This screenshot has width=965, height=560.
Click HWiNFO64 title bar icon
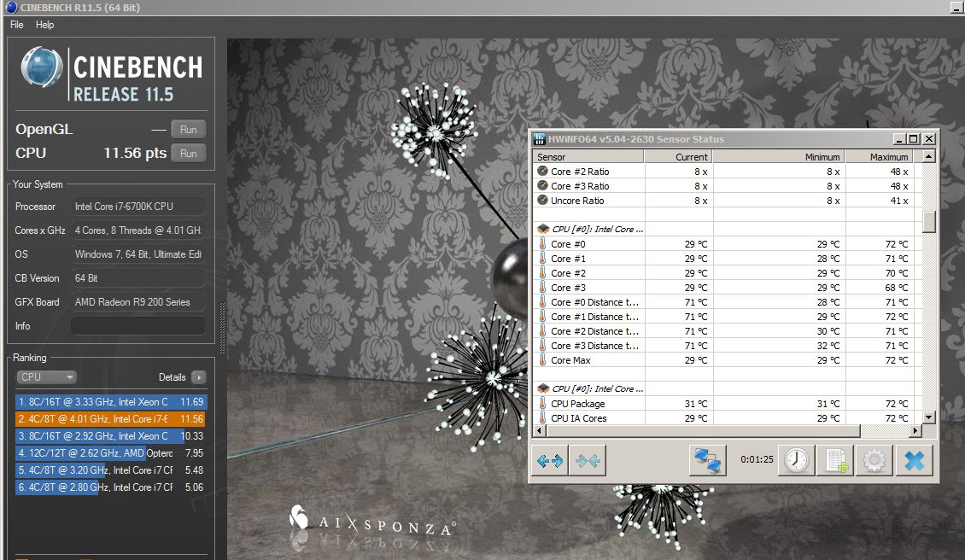click(x=539, y=139)
